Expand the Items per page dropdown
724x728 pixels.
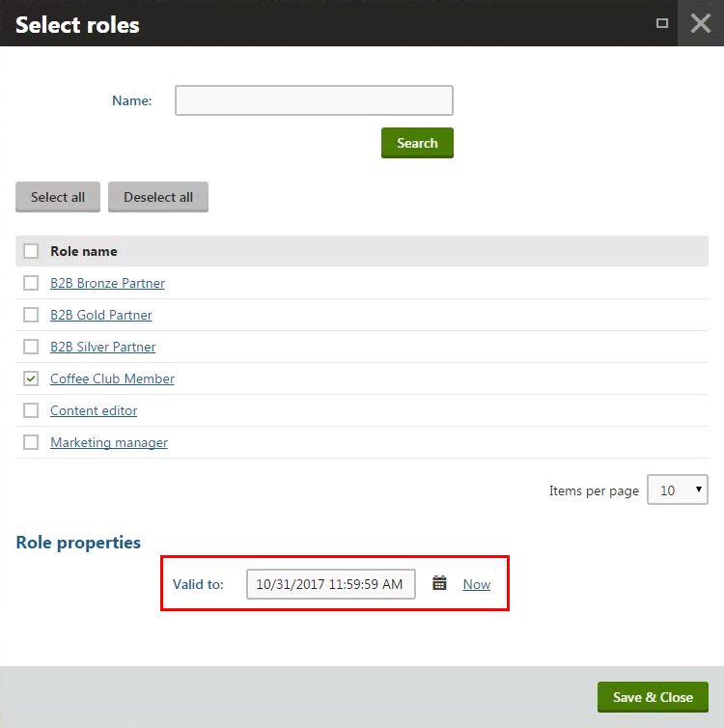click(677, 490)
